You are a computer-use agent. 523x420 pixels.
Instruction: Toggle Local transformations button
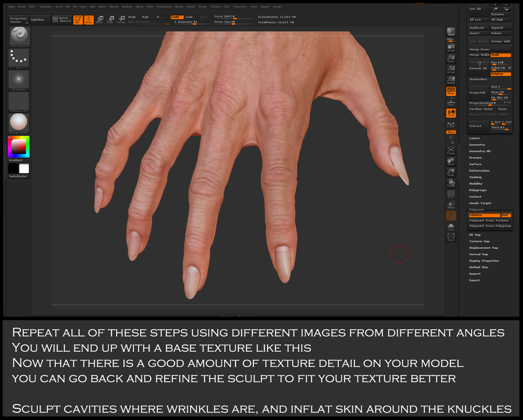pos(451,113)
